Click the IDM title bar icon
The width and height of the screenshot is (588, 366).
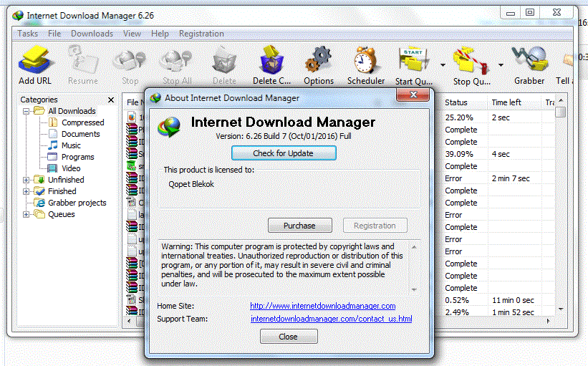click(x=18, y=16)
